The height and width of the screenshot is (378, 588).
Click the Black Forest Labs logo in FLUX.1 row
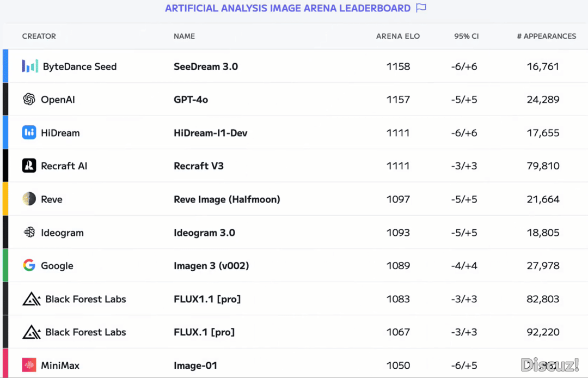[32, 332]
